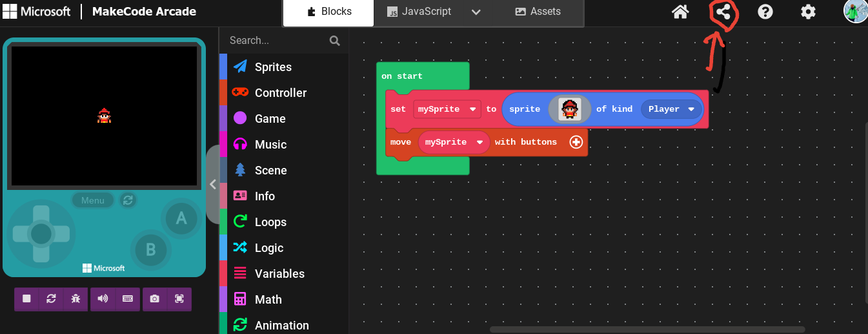Launch simulator in full screen
Screen dimensions: 868x334
tap(179, 298)
